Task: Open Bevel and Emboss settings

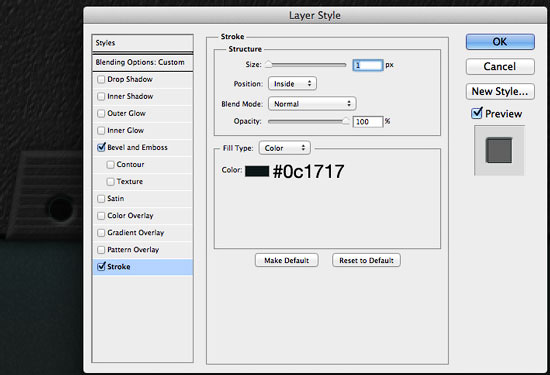Action: 137,147
